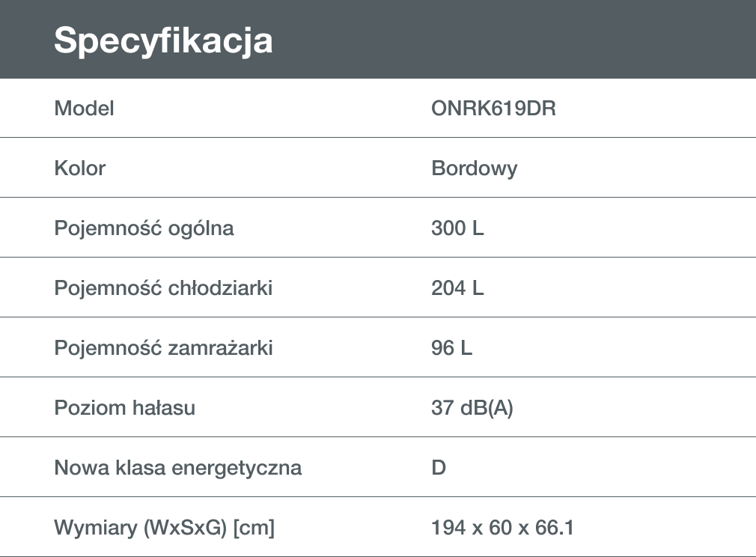Click the Specyfikacja header title
756x557 pixels.
coord(163,41)
